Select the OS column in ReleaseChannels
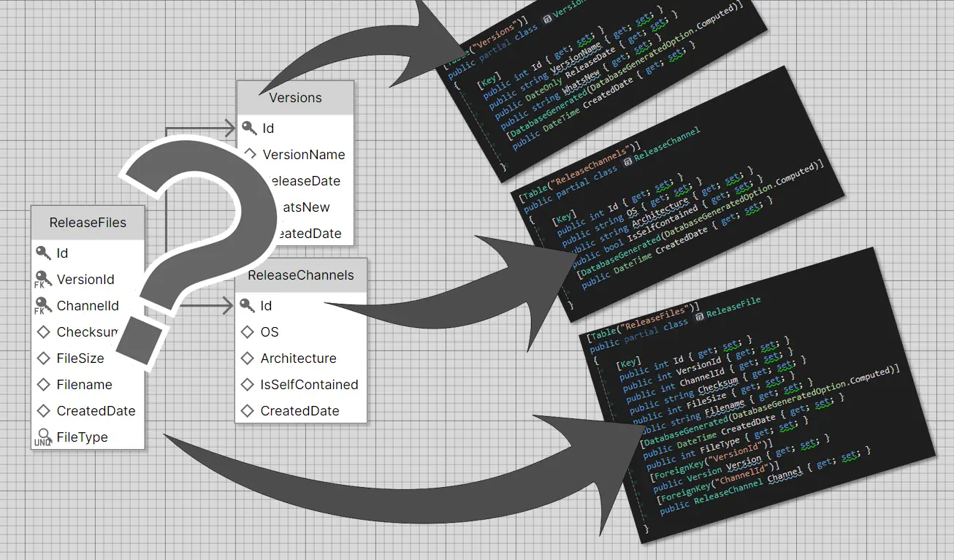 click(270, 332)
